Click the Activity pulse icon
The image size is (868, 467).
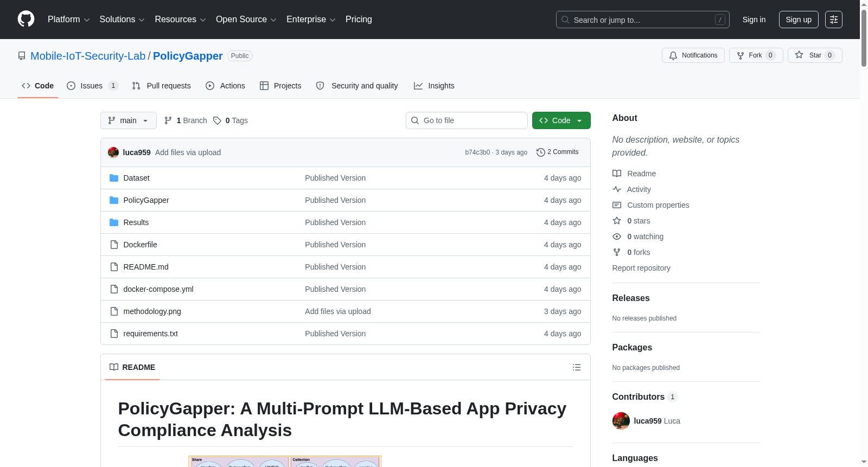tap(617, 189)
